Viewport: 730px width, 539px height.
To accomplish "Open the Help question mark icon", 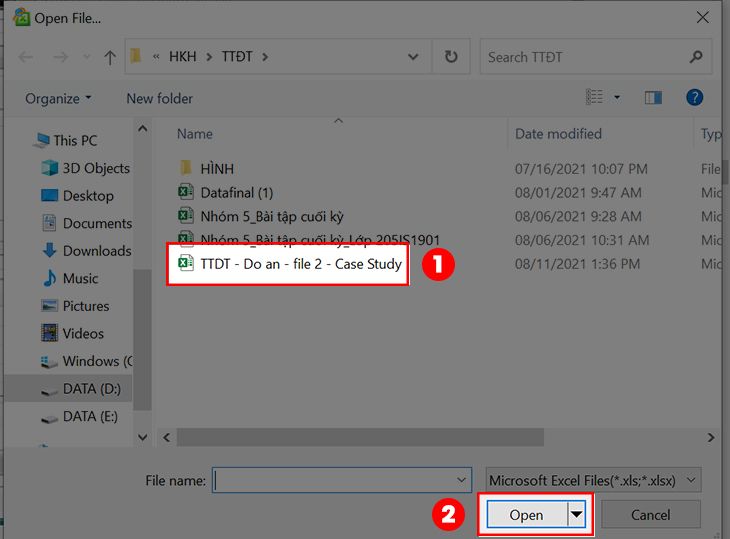I will coord(694,97).
